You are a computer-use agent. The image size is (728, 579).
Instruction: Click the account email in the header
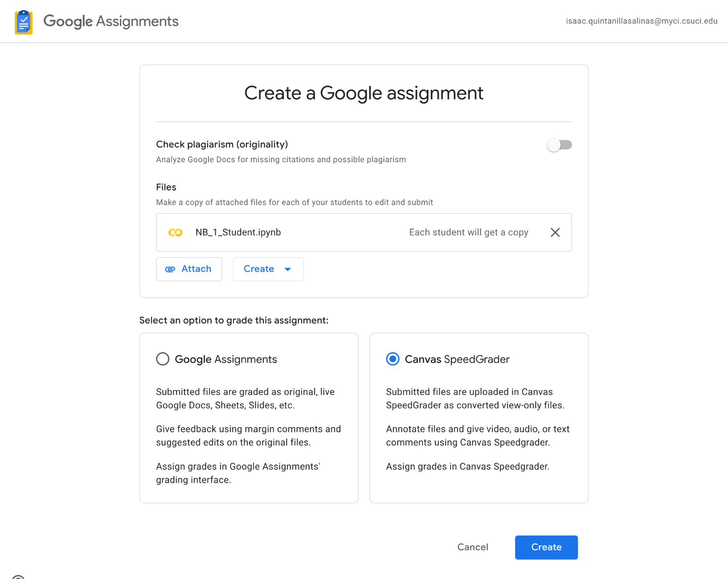[x=641, y=21]
